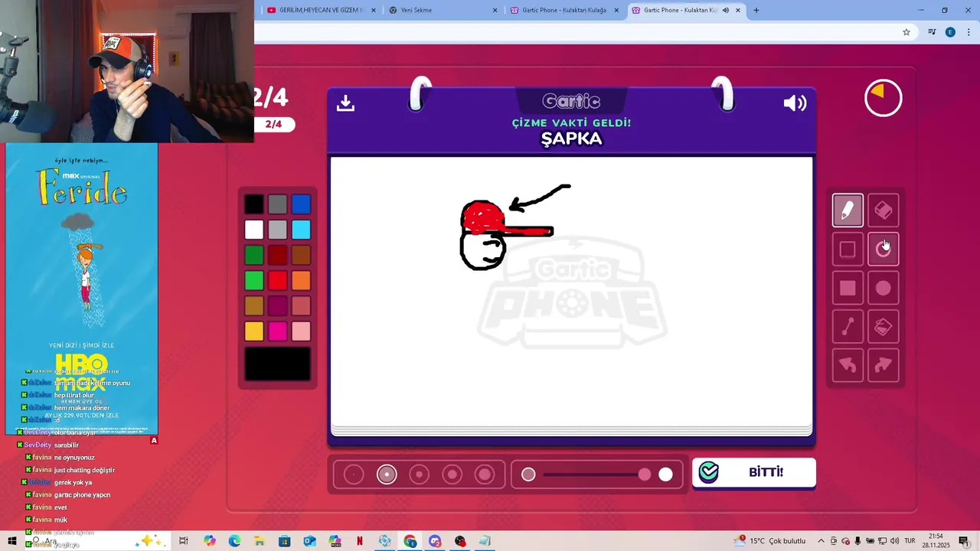Image resolution: width=980 pixels, height=551 pixels.
Task: Open Task View on the taskbar
Action: (184, 541)
